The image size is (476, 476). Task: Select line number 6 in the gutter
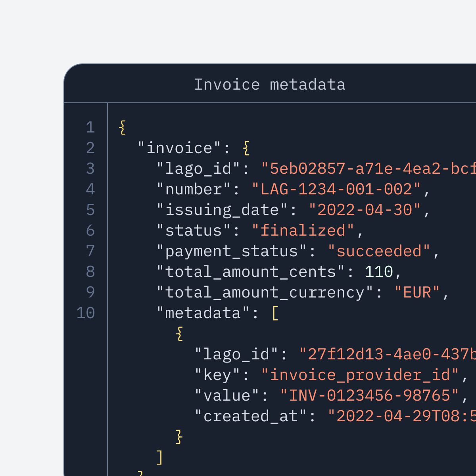[90, 230]
